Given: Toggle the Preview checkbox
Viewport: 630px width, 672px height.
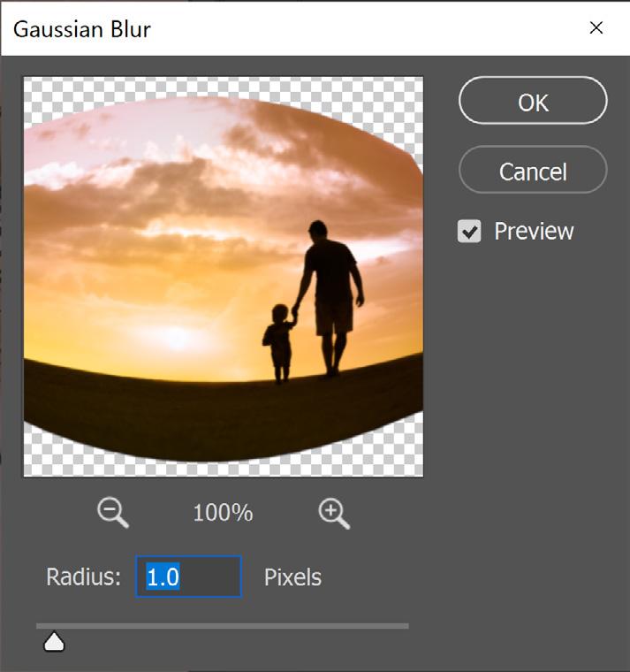Looking at the screenshot, I should coord(469,232).
